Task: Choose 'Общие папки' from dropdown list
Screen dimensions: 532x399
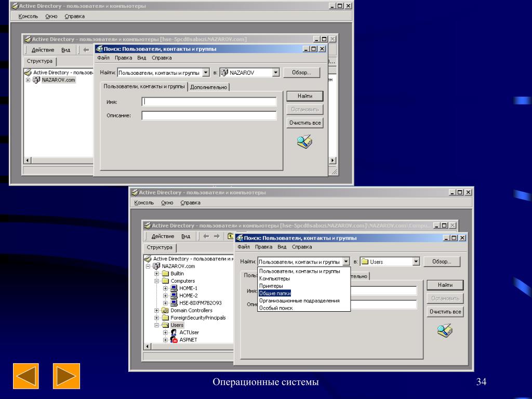Action: pyautogui.click(x=275, y=293)
